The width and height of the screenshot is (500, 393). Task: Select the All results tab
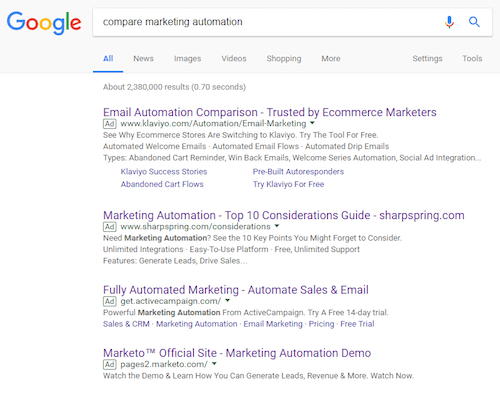point(108,59)
